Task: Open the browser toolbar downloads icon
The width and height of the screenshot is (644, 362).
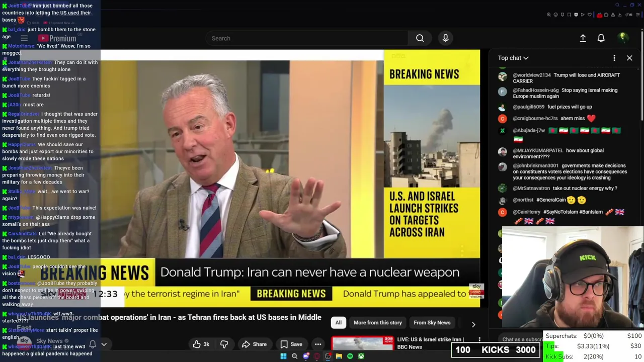Action: (x=620, y=15)
